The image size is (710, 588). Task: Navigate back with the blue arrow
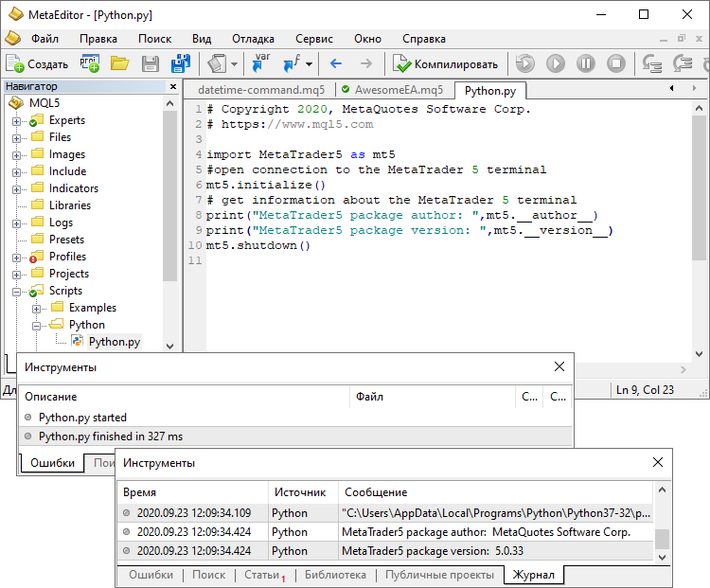click(335, 63)
